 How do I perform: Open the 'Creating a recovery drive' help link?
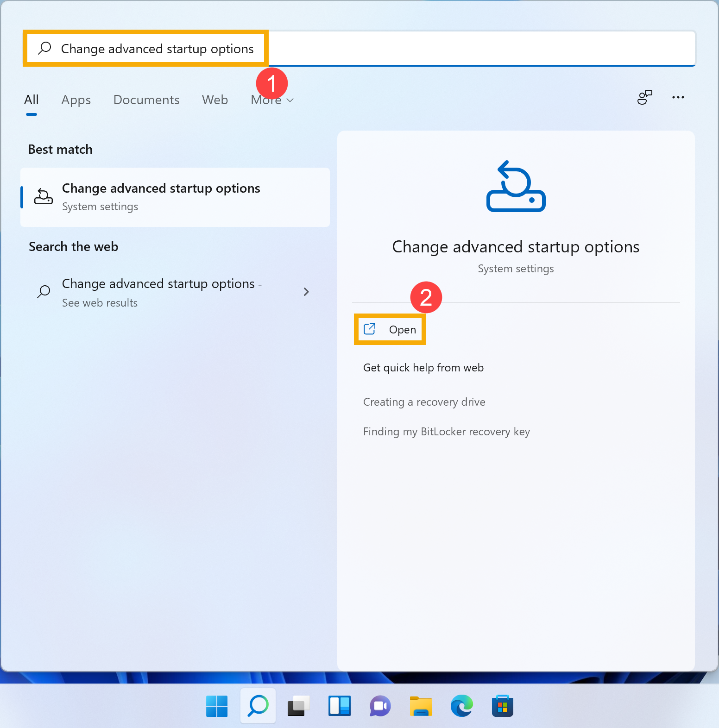pyautogui.click(x=424, y=402)
